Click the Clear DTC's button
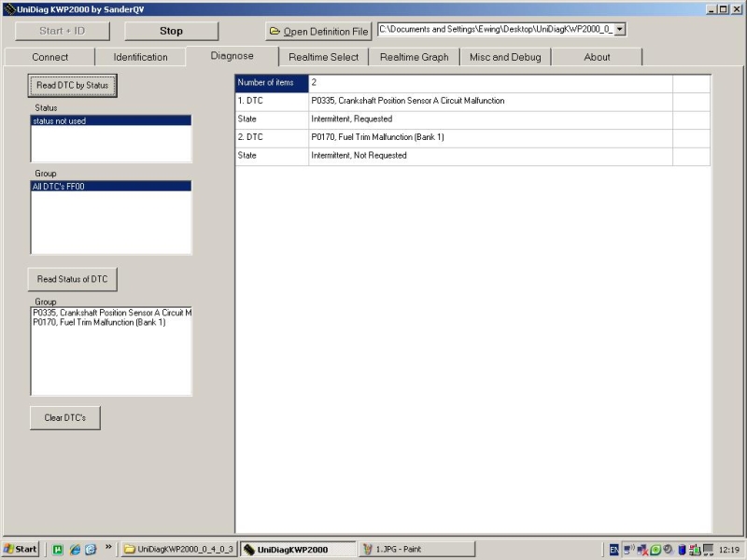The height and width of the screenshot is (560, 747). pos(65,418)
